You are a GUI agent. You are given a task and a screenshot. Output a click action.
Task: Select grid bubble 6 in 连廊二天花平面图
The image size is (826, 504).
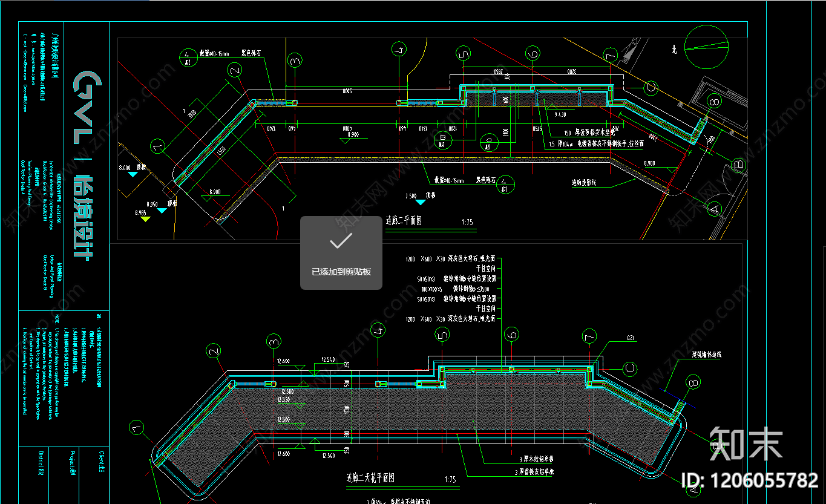tap(512, 335)
